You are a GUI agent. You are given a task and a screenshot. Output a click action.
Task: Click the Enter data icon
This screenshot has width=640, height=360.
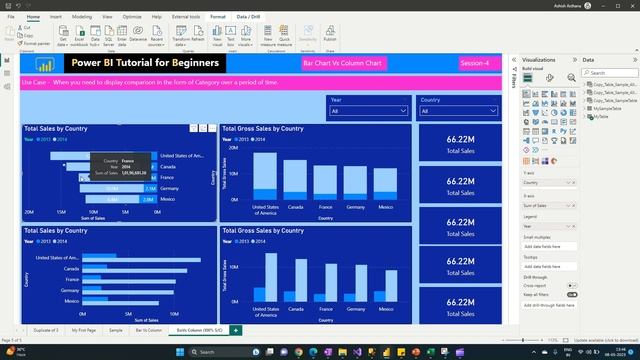[122, 36]
